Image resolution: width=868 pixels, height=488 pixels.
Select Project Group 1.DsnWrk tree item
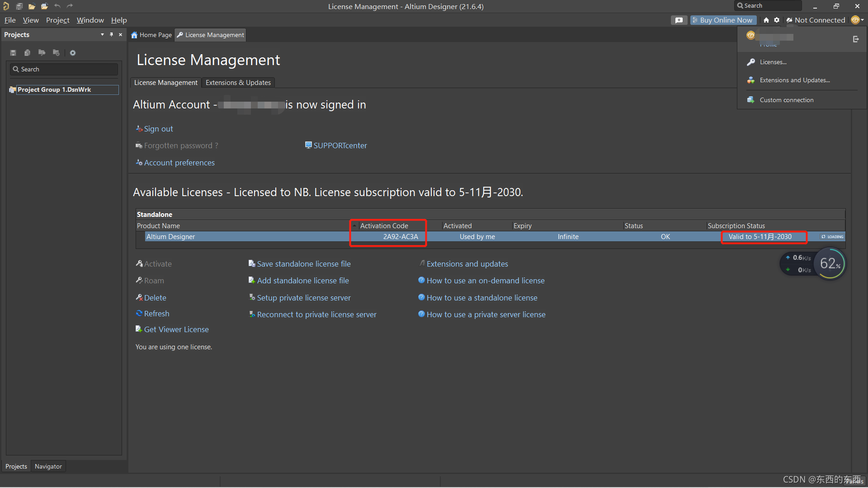(x=54, y=90)
